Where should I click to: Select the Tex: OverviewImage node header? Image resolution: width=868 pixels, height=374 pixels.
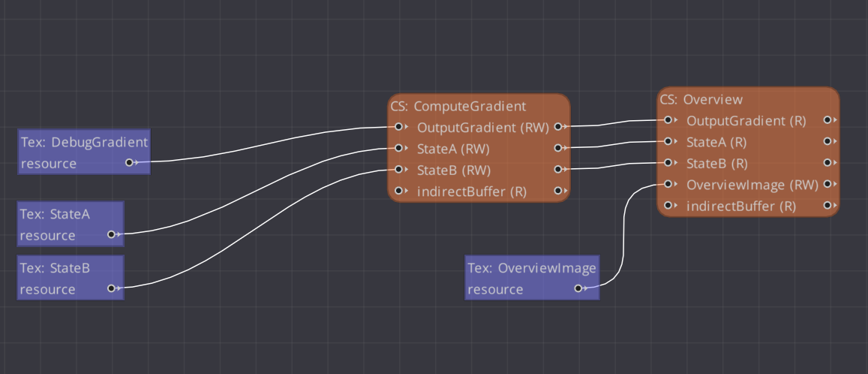[532, 268]
